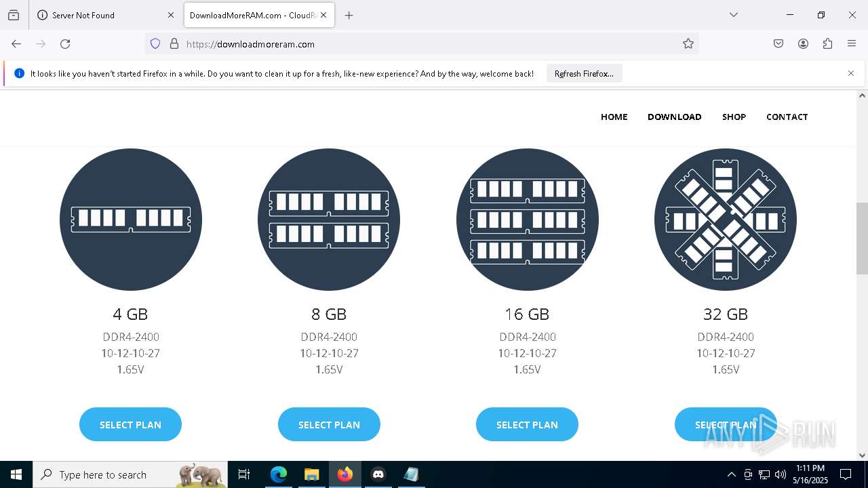Click the 1.65V text under 32 GB
The image size is (868, 488).
[x=726, y=369]
